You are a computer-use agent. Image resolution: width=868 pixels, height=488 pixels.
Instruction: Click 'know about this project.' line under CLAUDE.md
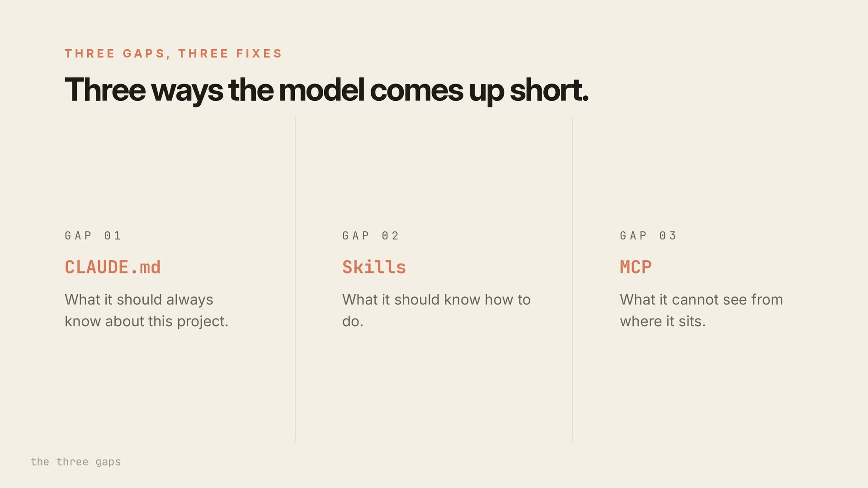[x=146, y=321]
